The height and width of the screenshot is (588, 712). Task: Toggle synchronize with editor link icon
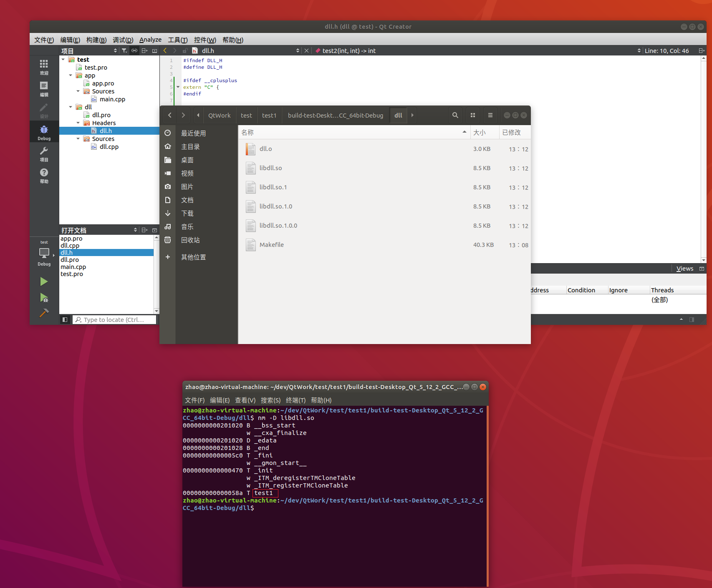pos(134,50)
